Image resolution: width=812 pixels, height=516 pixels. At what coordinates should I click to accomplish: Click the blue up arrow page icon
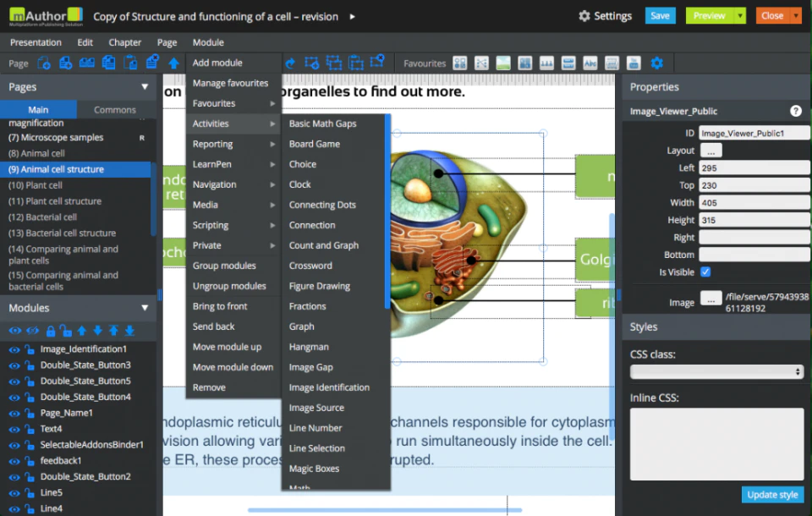pyautogui.click(x=173, y=63)
